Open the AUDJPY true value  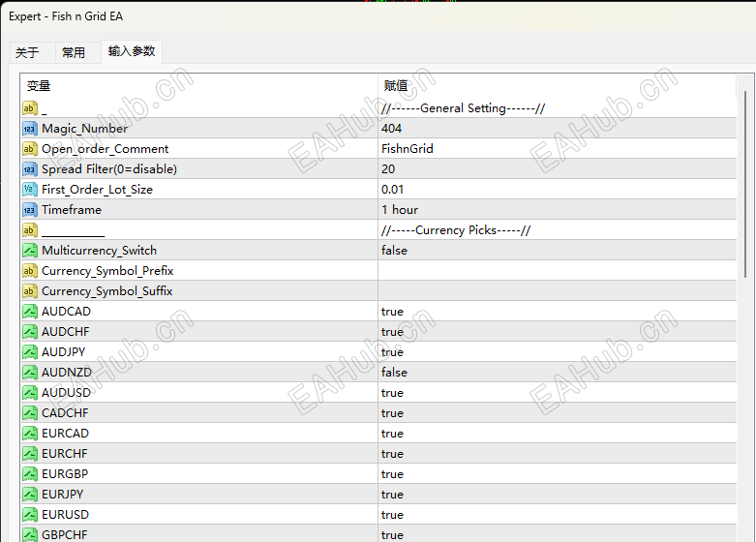pyautogui.click(x=558, y=352)
